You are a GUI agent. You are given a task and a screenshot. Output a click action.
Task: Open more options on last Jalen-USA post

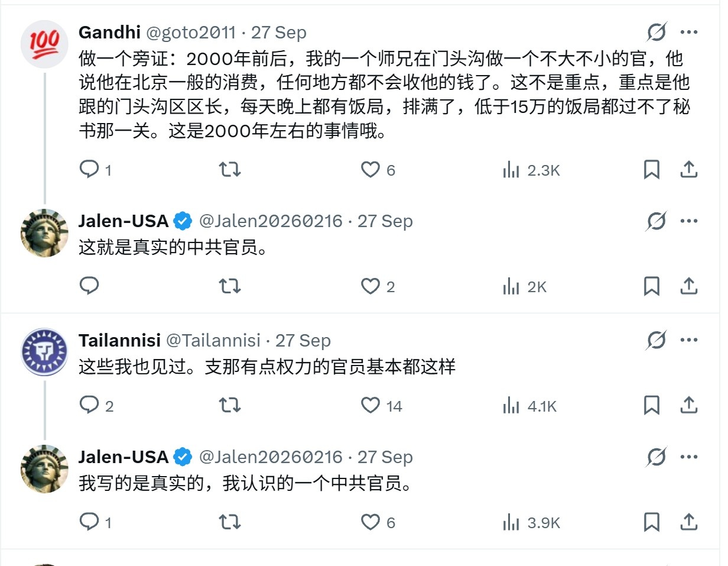tap(688, 457)
